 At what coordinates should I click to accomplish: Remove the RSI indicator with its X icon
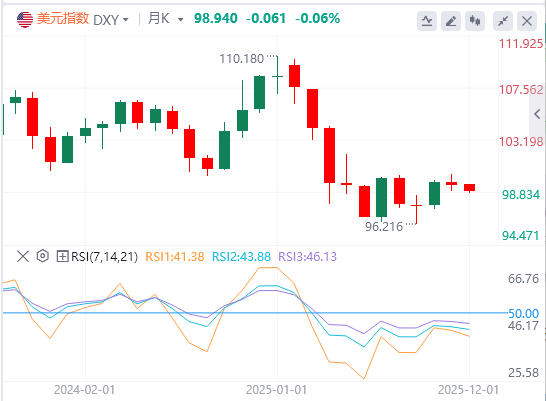(x=23, y=257)
